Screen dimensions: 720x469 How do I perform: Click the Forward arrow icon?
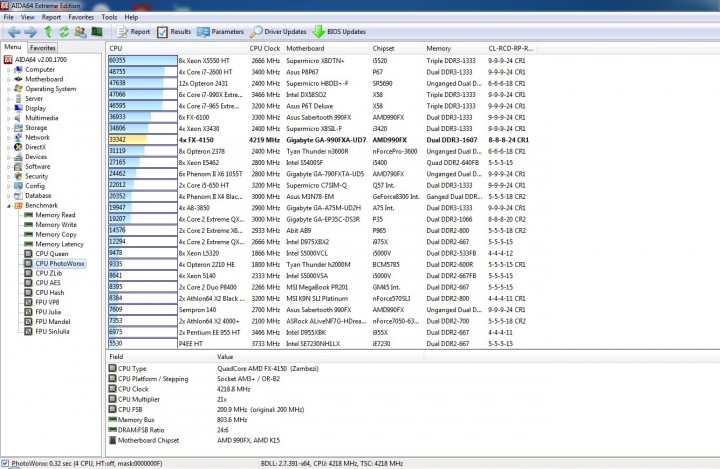click(x=30, y=32)
